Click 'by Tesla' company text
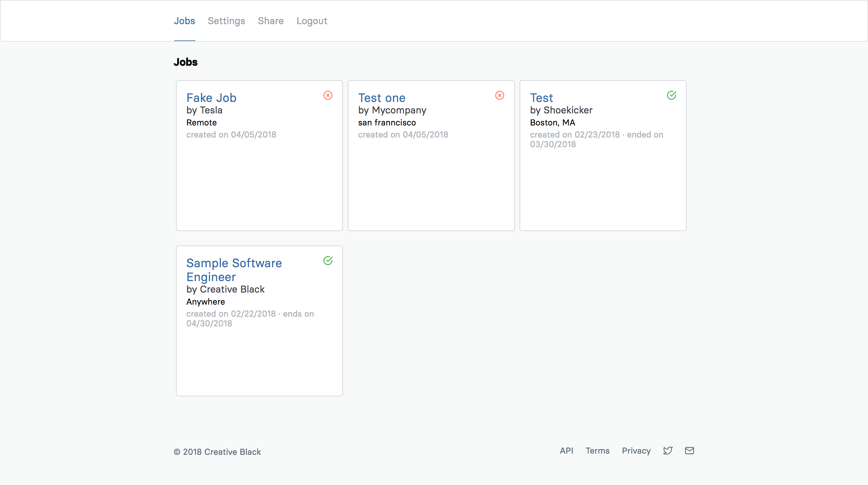The image size is (868, 485). 204,110
